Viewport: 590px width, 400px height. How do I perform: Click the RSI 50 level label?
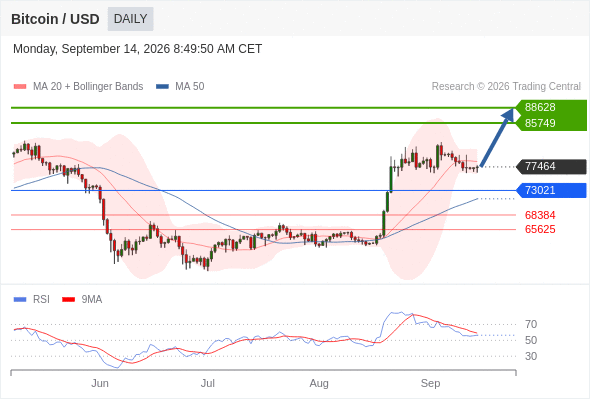531,340
